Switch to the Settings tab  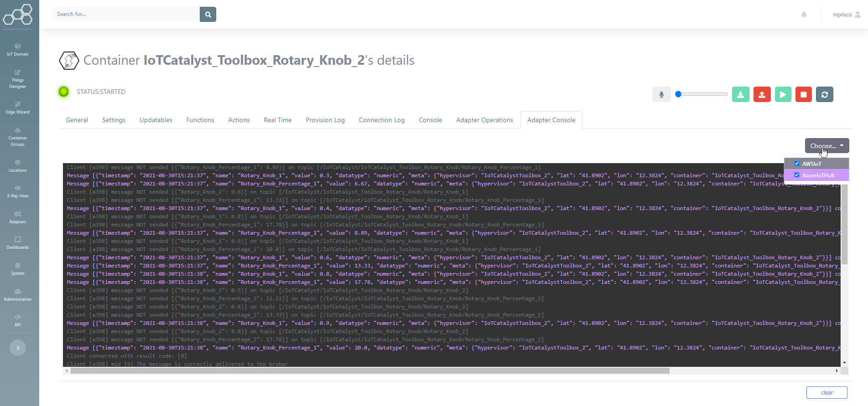(x=114, y=120)
